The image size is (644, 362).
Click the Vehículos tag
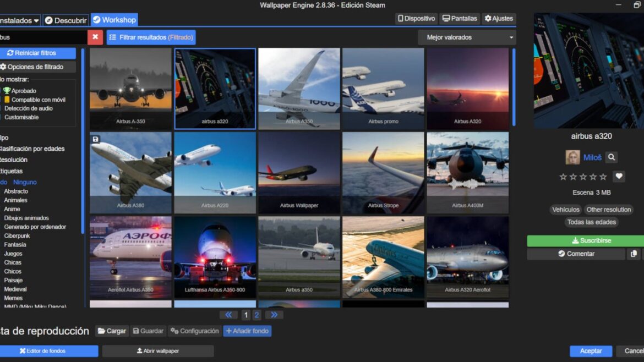pyautogui.click(x=565, y=209)
